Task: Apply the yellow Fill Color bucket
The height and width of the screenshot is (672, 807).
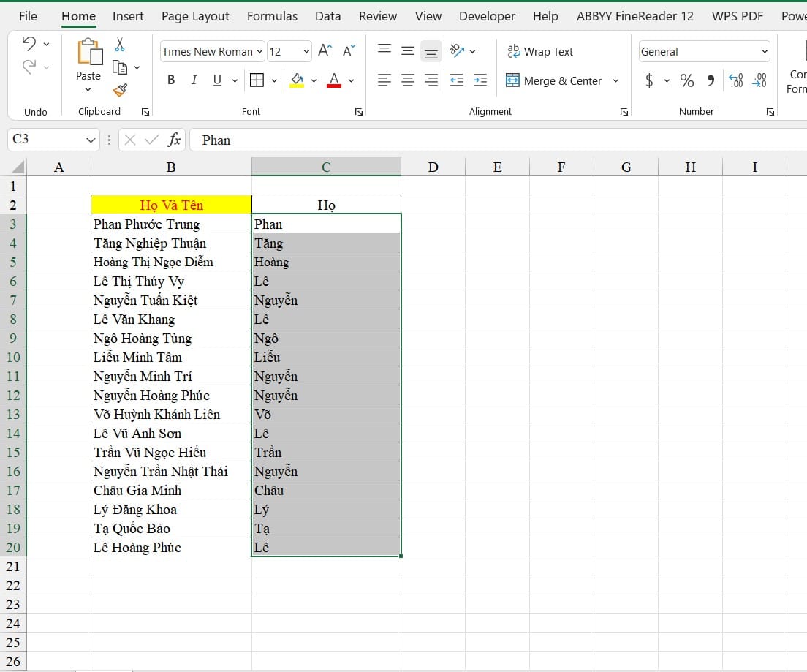Action: (297, 80)
